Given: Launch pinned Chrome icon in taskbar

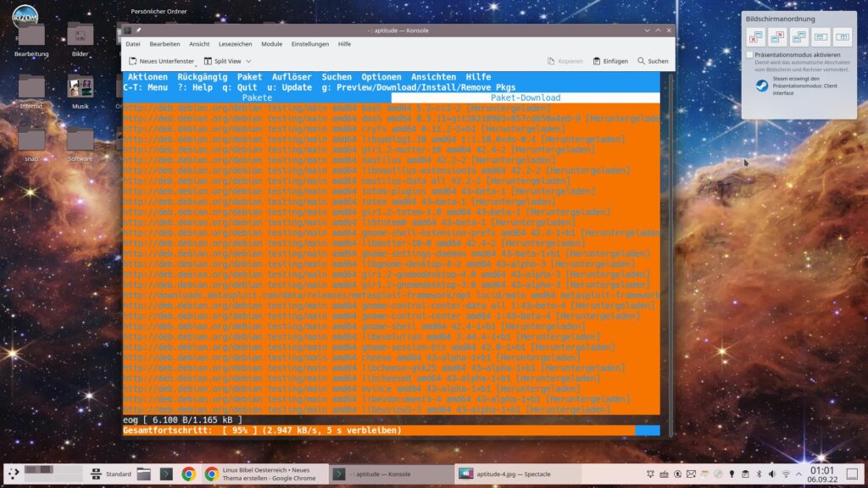Looking at the screenshot, I should click(x=189, y=474).
